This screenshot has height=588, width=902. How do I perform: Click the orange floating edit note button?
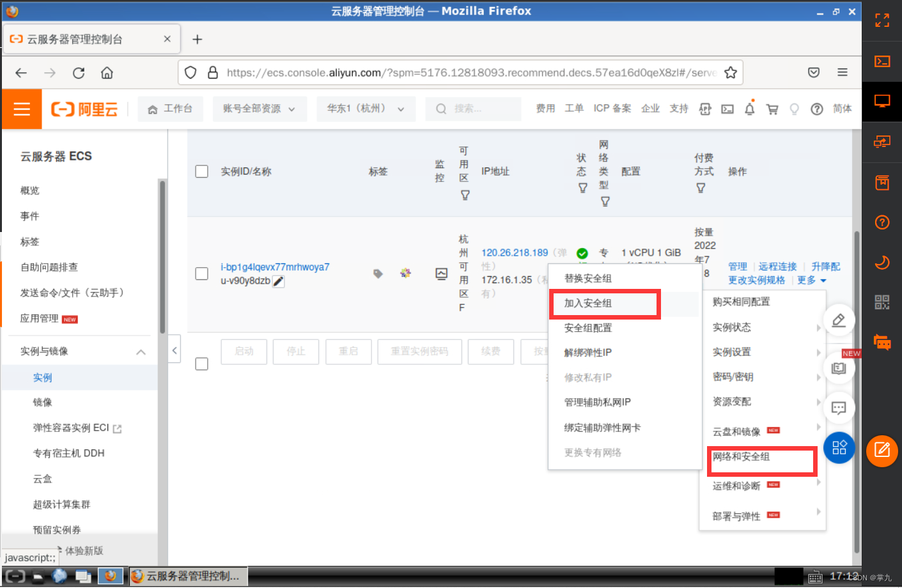coord(882,451)
